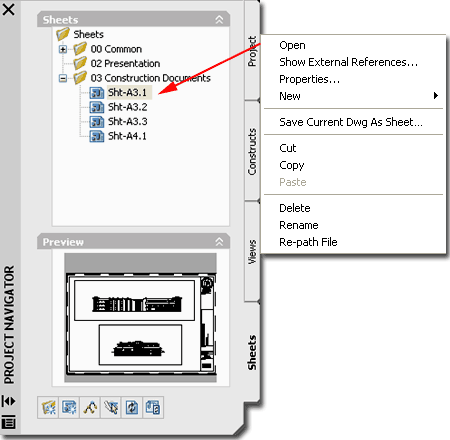Select the Sht-A4.1 sheet
The height and width of the screenshot is (440, 450).
tap(127, 136)
